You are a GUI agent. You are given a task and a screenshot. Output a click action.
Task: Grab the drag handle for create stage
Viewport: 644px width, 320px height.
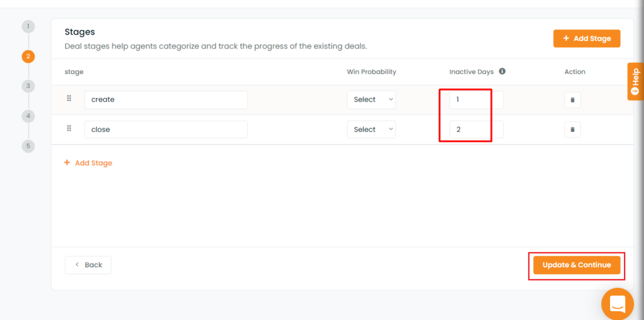[69, 99]
